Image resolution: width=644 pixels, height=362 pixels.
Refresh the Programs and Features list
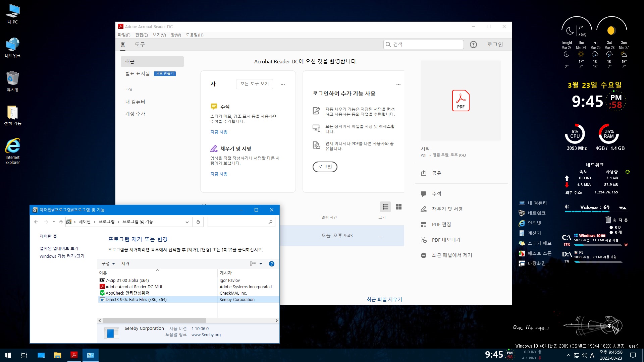coord(198,222)
